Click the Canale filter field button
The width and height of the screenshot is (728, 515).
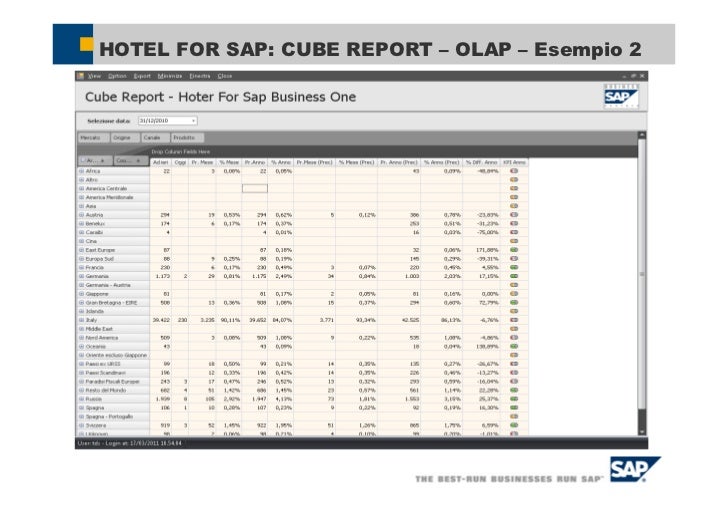point(155,138)
